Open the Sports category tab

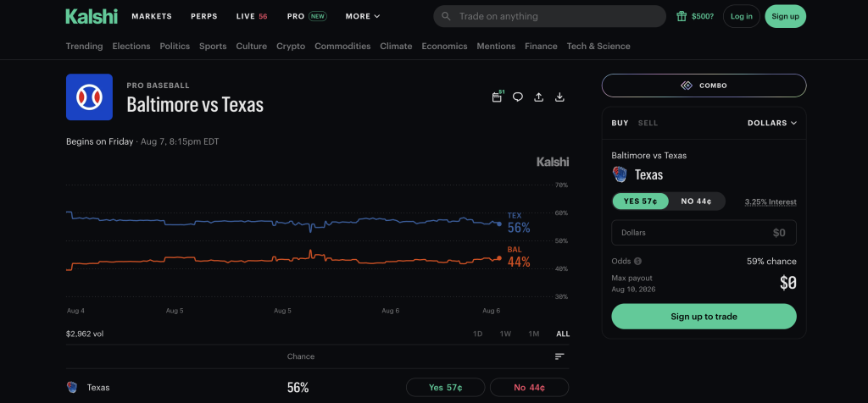pyautogui.click(x=213, y=47)
